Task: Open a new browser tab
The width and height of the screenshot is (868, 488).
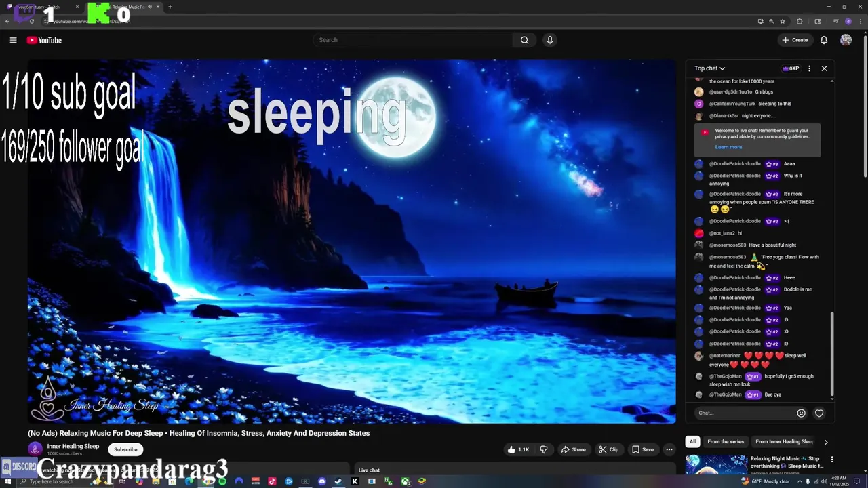Action: [x=170, y=7]
